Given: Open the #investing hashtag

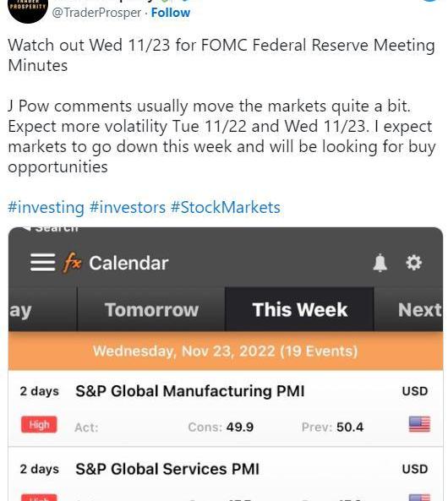Looking at the screenshot, I should [x=46, y=207].
